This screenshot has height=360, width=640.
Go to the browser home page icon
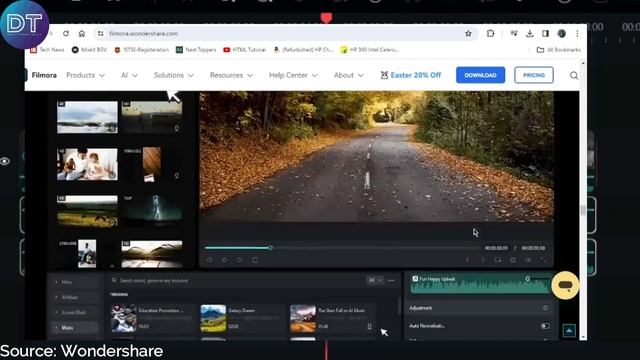tap(82, 33)
